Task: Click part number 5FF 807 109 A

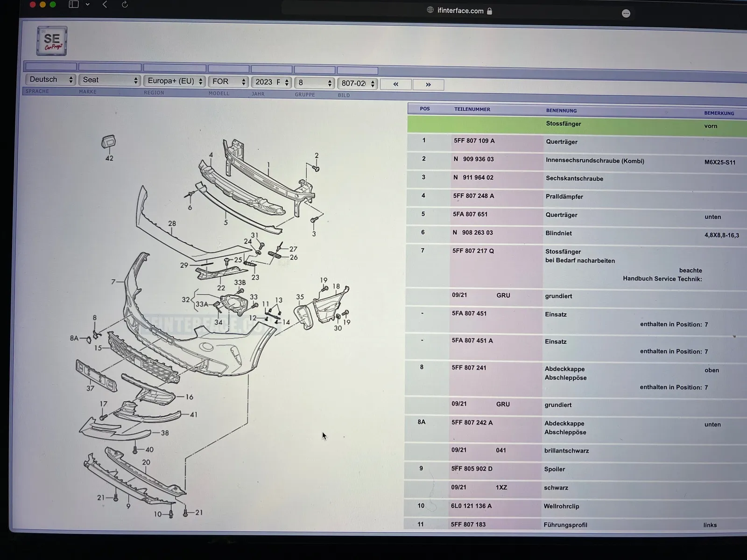Action: click(x=474, y=141)
